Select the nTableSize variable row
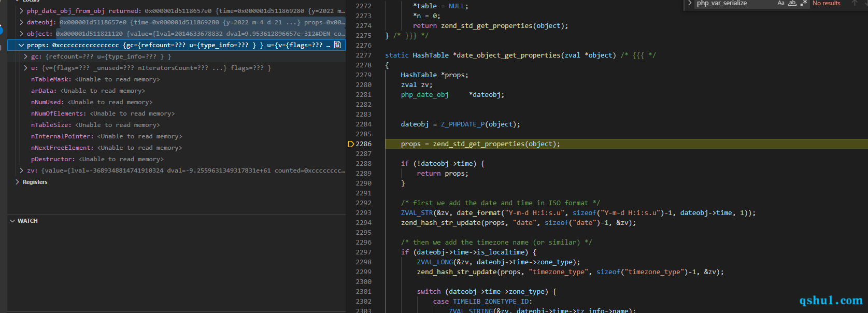The height and width of the screenshot is (313, 868). (176, 125)
